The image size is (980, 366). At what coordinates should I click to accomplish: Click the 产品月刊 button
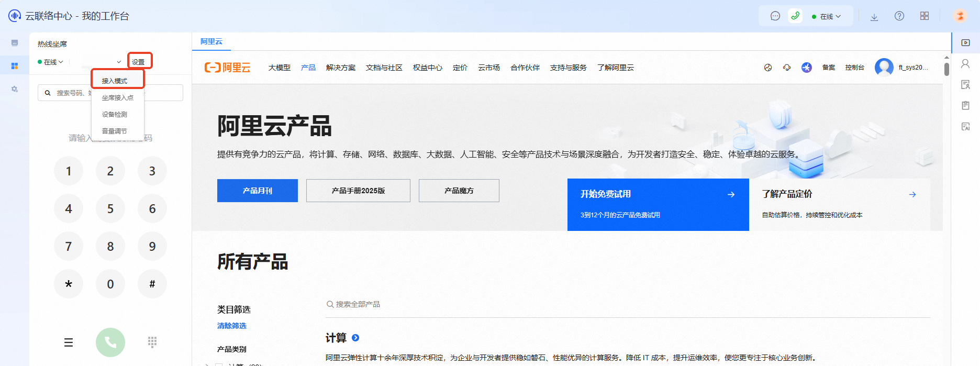[x=258, y=191]
